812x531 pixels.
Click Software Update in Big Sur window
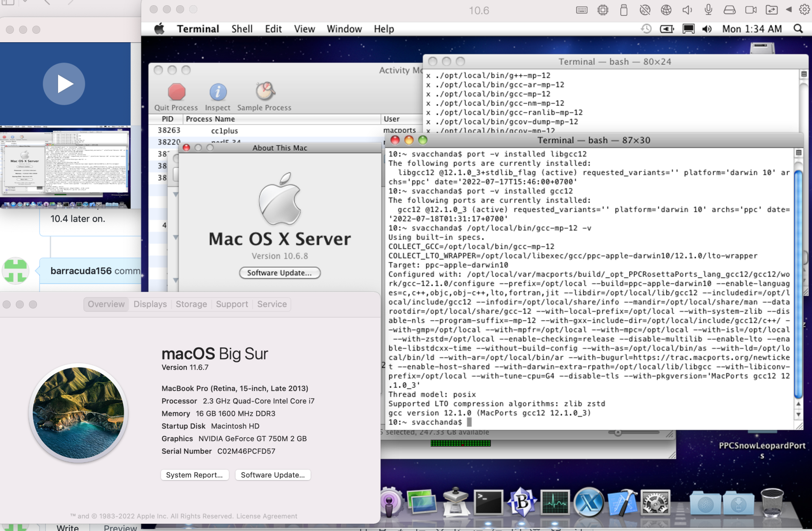click(273, 475)
